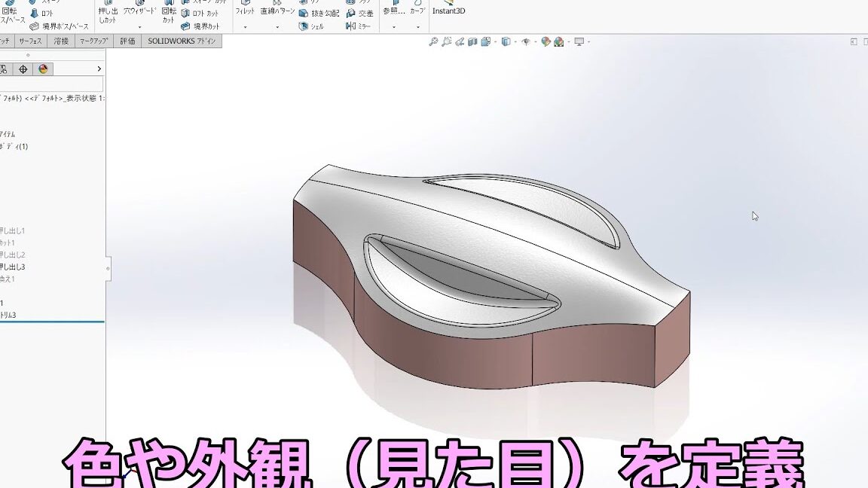The height and width of the screenshot is (488, 868).
Task: Toggle Instant3D mode
Action: coord(448,9)
